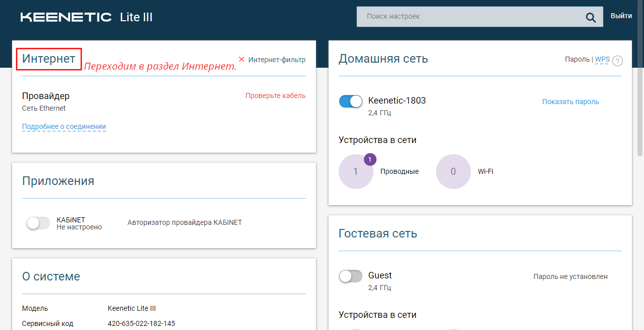Click the Wi-Fi devices label
The image size is (644, 330).
[x=486, y=171]
